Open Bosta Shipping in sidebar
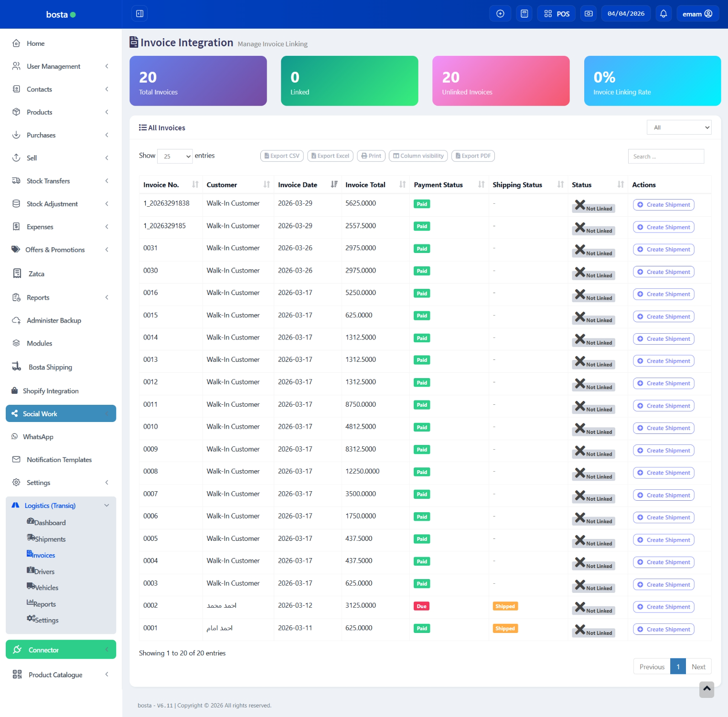728x717 pixels. click(50, 367)
